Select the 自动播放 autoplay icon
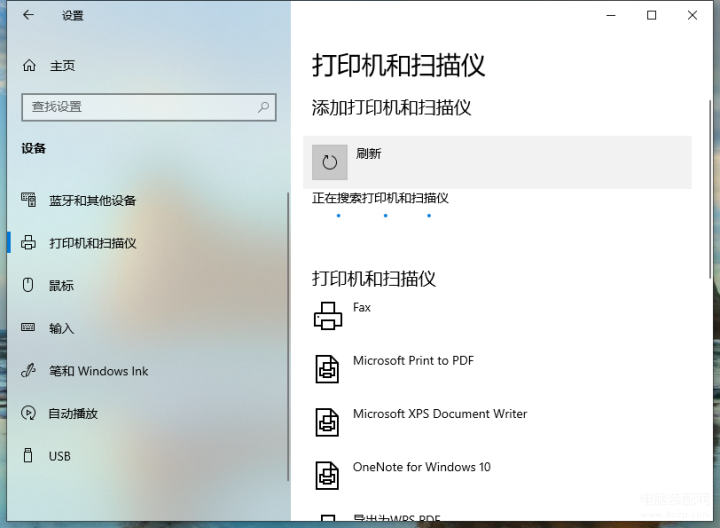720x528 pixels. pos(28,413)
